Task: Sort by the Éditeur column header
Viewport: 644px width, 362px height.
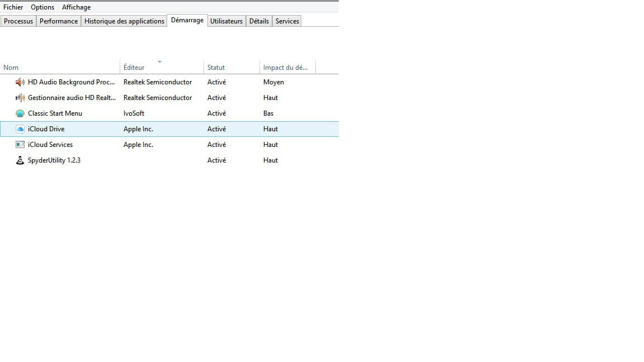Action: [x=162, y=67]
